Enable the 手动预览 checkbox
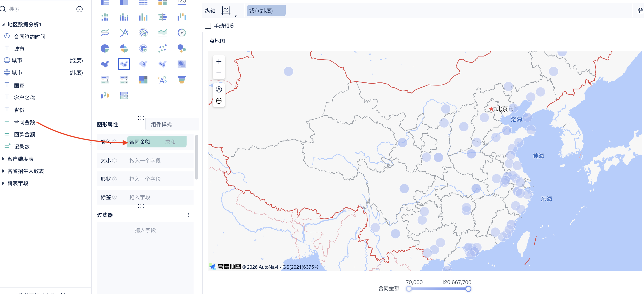 (x=208, y=26)
